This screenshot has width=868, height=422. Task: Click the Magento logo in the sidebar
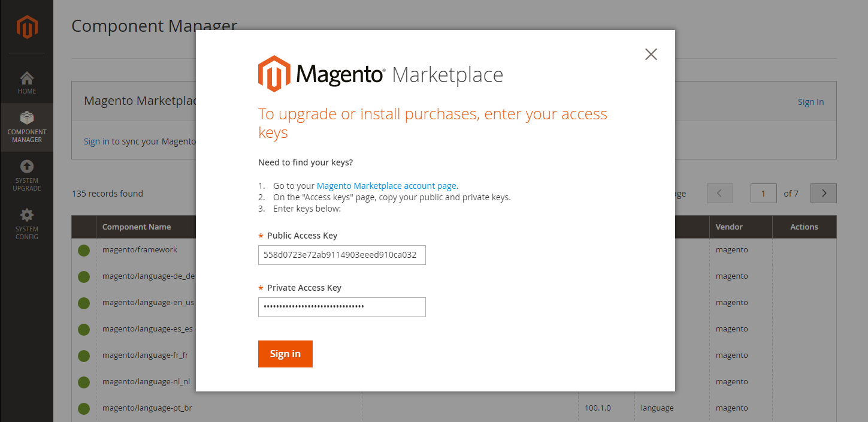point(27,27)
